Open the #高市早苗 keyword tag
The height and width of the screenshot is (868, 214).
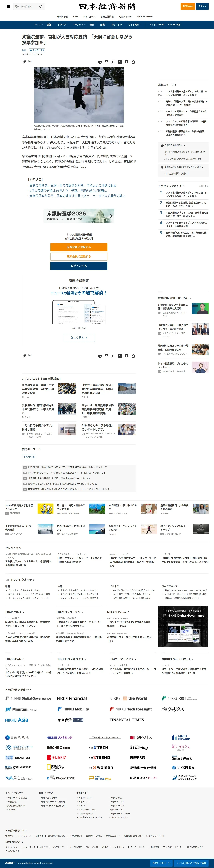coord(29,457)
